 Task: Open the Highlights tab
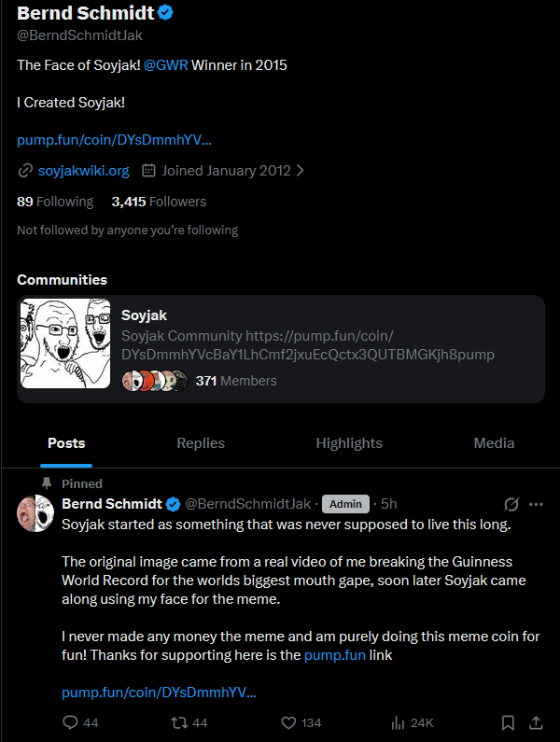349,443
